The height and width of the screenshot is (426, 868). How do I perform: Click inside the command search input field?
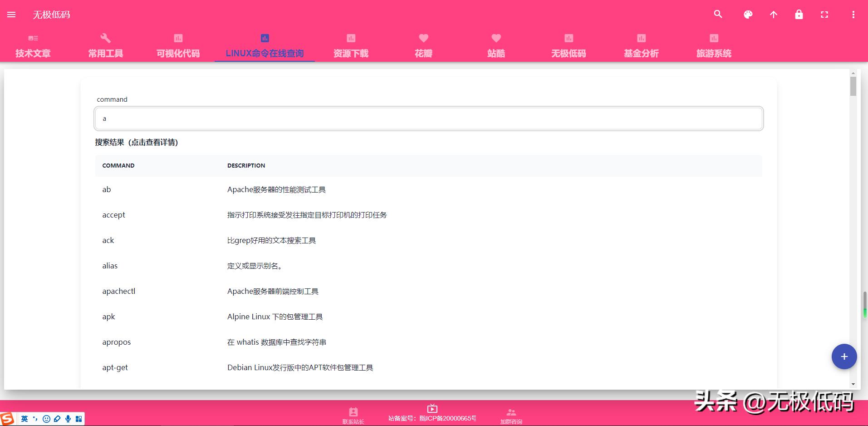(x=428, y=118)
